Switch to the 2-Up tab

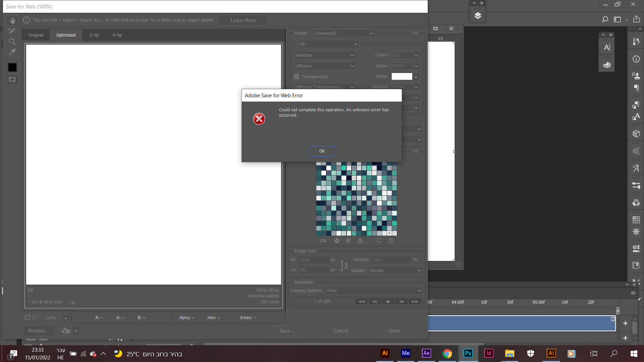[x=94, y=35]
